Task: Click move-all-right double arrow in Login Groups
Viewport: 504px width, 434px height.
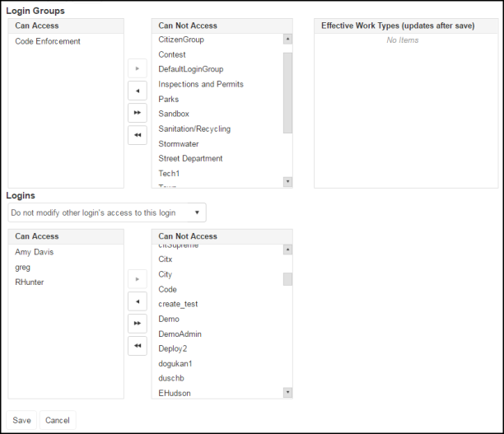Action: tap(138, 113)
